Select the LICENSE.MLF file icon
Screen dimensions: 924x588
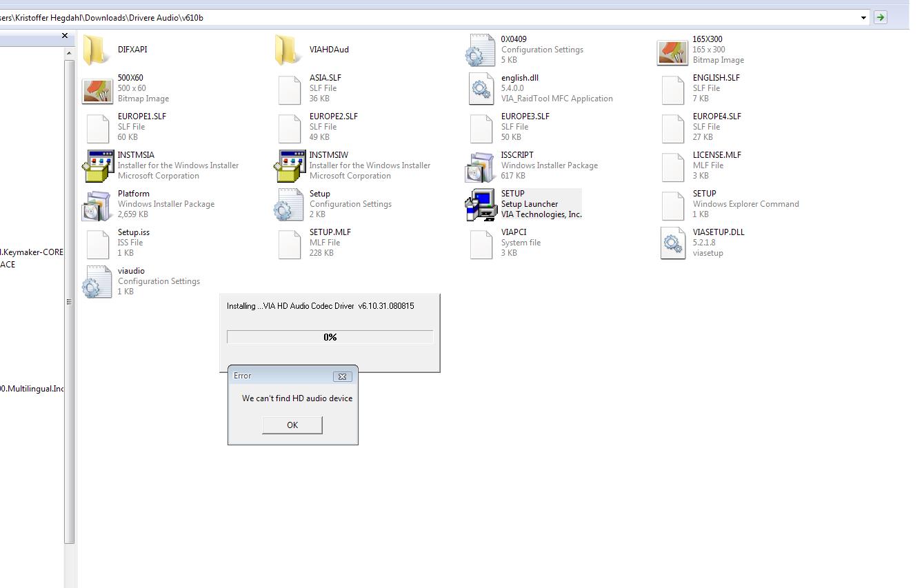[x=673, y=166]
